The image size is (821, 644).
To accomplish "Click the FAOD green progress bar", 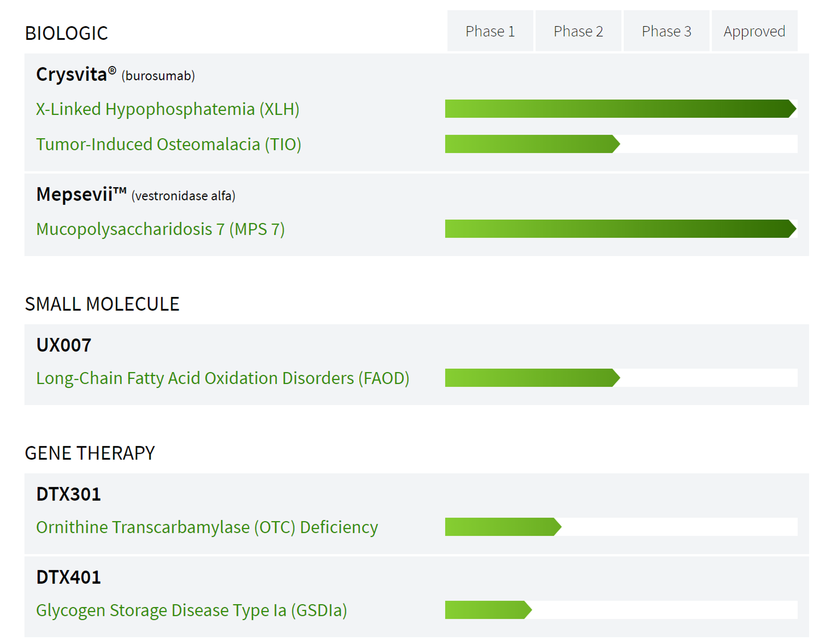I will pyautogui.click(x=531, y=378).
